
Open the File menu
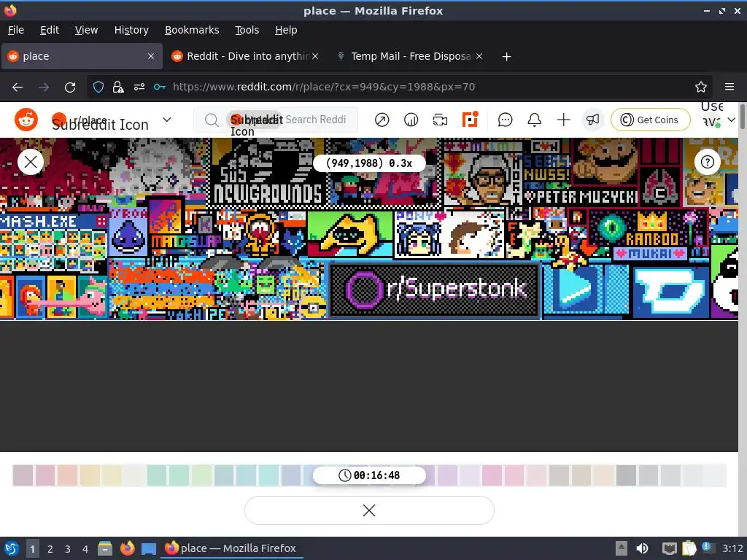(x=16, y=30)
